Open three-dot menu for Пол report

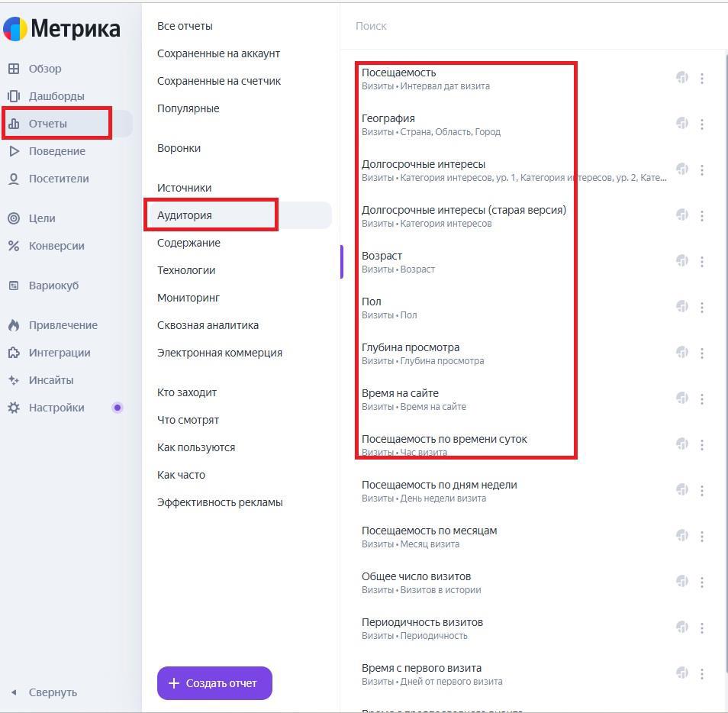point(702,307)
